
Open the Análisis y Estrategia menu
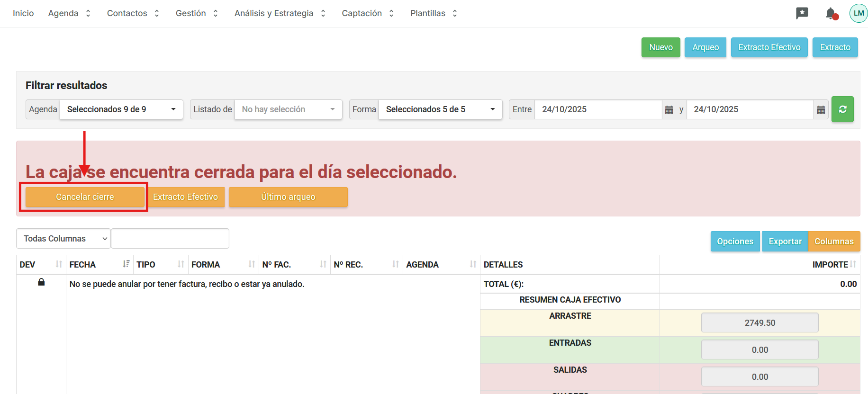coord(280,13)
